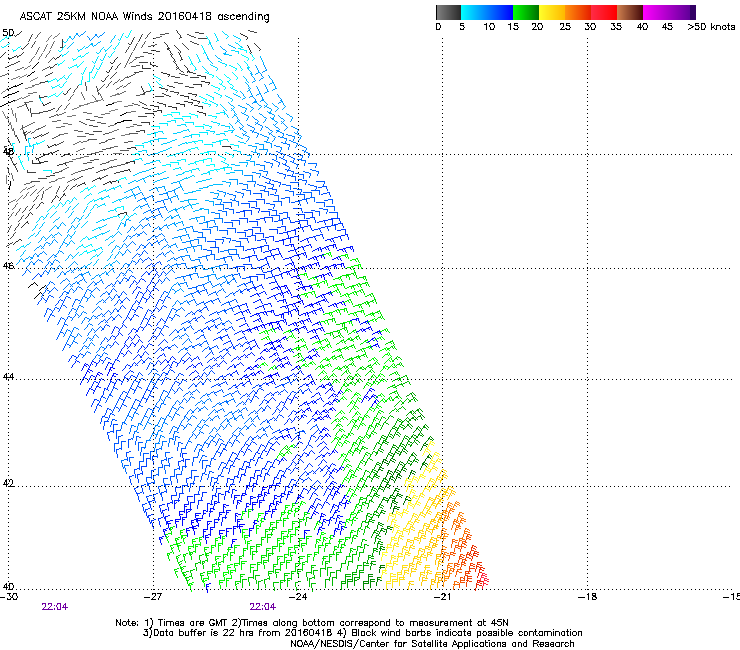Click the latitude label '40'
Screen dimensions: 740x650
[x=8, y=587]
